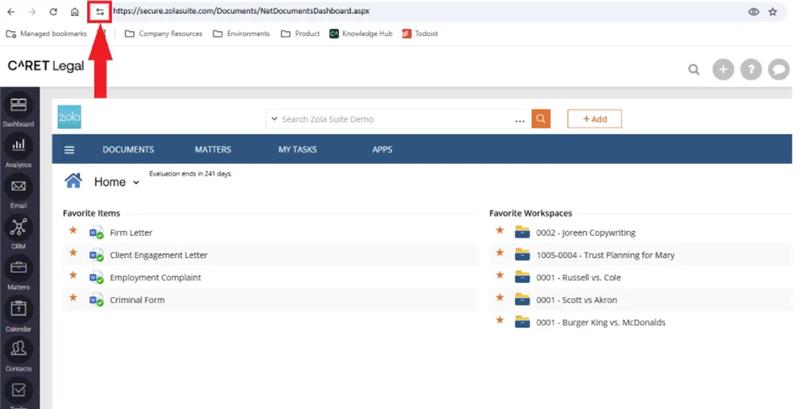Open Analytics in the left sidebar
The width and height of the screenshot is (800, 409).
point(18,151)
